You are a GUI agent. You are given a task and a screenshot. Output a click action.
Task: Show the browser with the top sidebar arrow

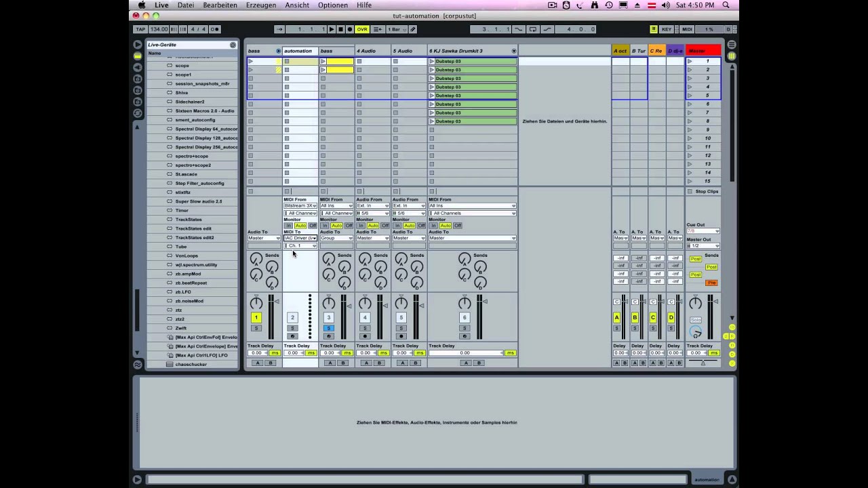138,45
